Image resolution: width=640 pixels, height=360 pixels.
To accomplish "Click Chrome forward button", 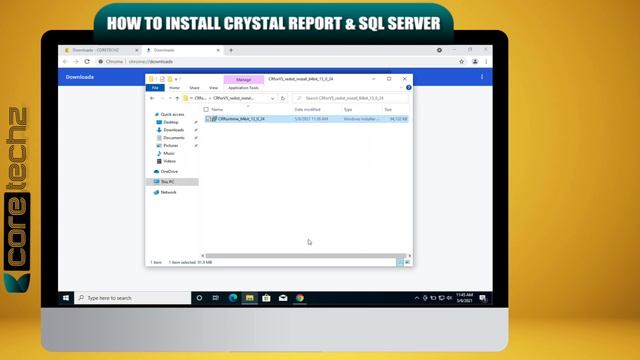I will pyautogui.click(x=76, y=62).
